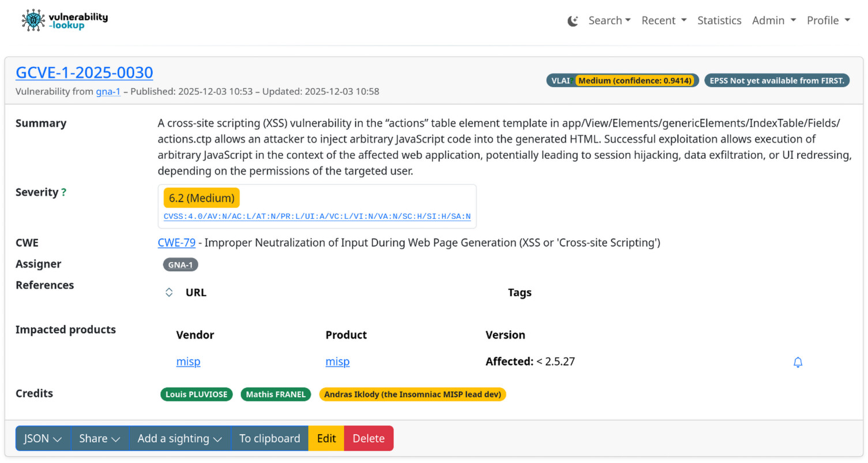
Task: Click the Vulnerability-Lookup logo
Action: [x=65, y=20]
